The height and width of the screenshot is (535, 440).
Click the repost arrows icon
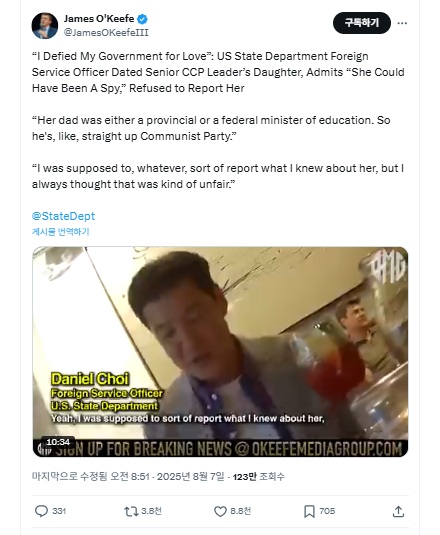click(x=131, y=511)
